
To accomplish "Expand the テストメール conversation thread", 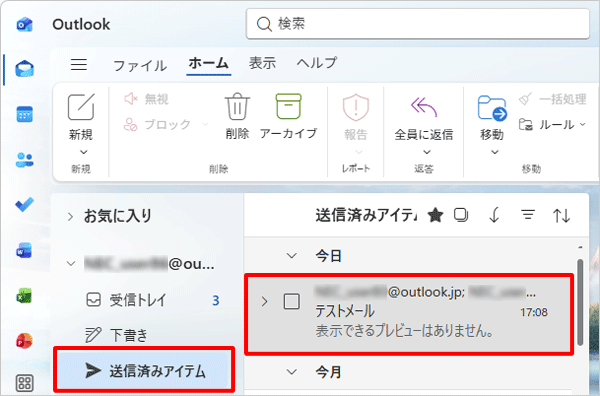I will point(264,301).
